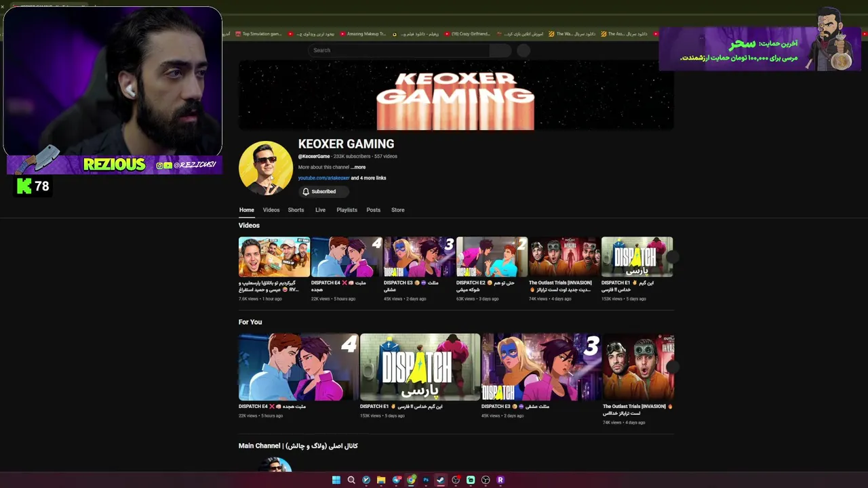Go to the Posts tab

click(x=374, y=210)
